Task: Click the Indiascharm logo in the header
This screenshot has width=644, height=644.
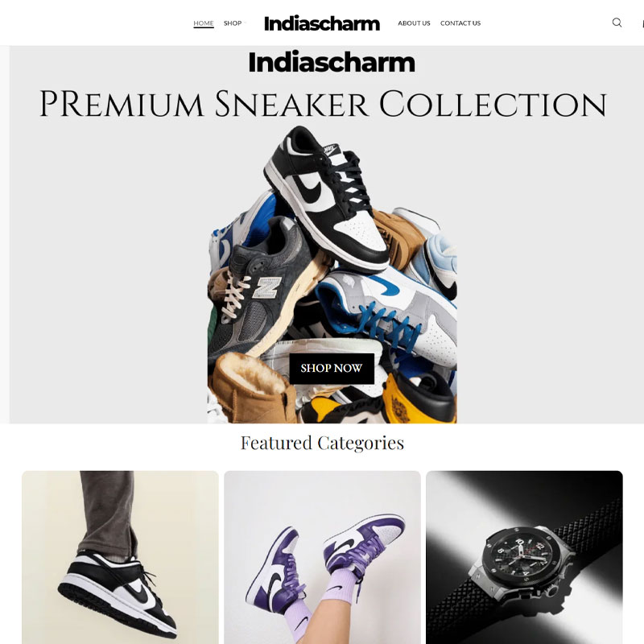Action: (321, 23)
